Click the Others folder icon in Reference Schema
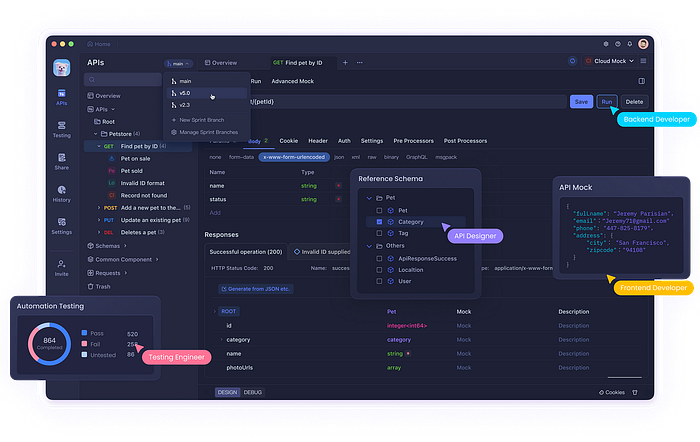 (379, 246)
